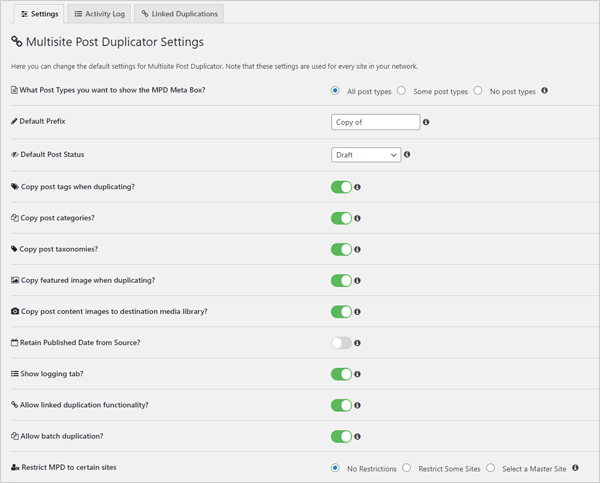Click the picture icon beside Copy featured image
Viewport: 600px width, 483px height.
pos(15,280)
